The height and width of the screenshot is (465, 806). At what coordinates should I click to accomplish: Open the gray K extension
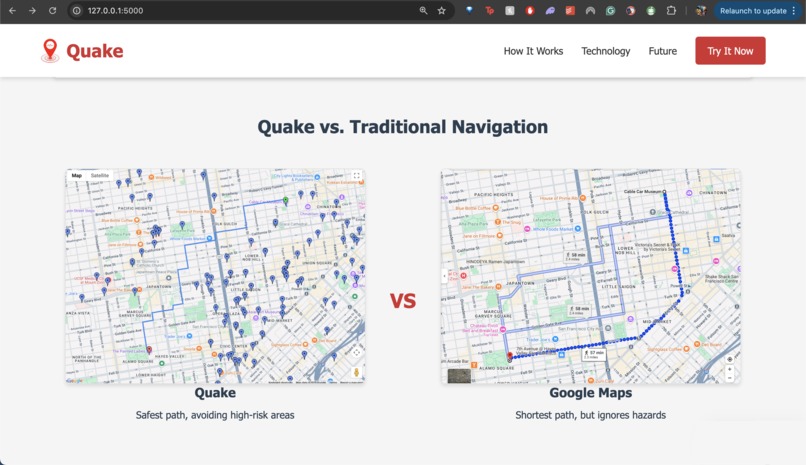pos(509,10)
